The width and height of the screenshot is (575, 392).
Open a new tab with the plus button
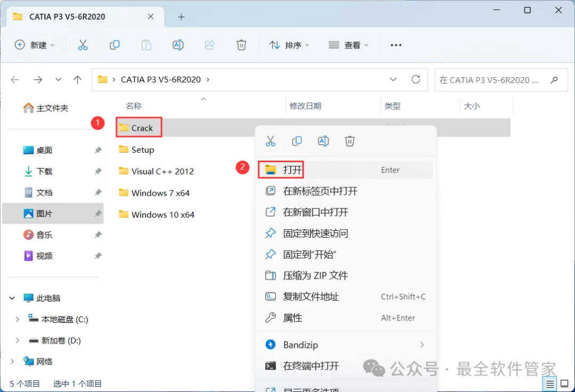click(181, 17)
